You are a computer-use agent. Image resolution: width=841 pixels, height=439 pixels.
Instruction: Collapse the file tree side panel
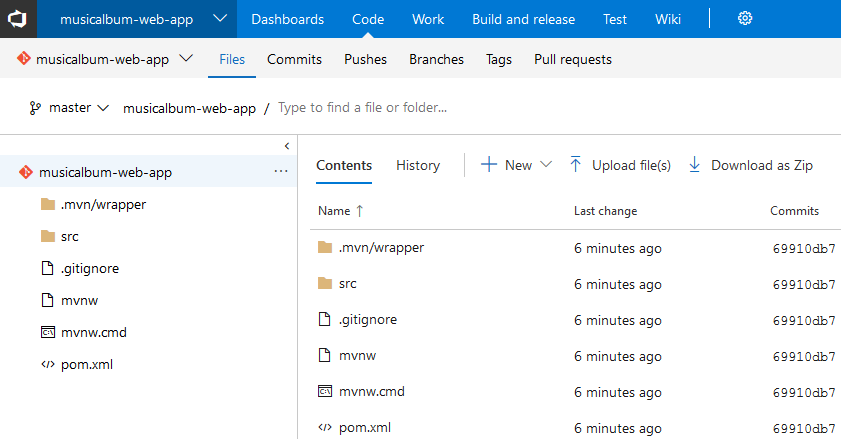tap(287, 146)
